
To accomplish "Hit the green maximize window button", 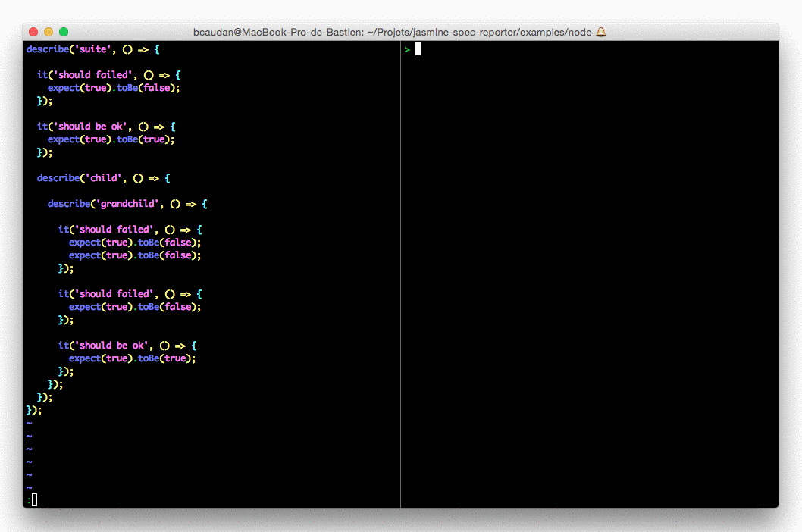I will (x=64, y=32).
